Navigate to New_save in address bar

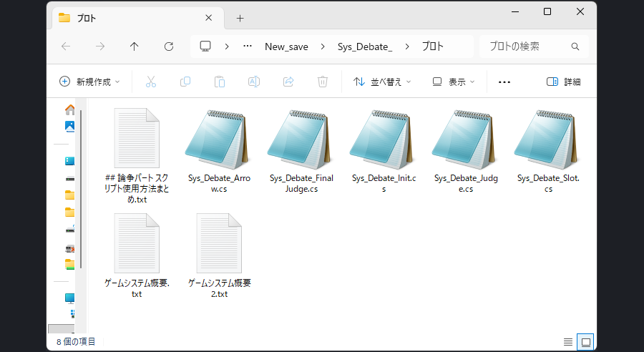[x=286, y=47]
